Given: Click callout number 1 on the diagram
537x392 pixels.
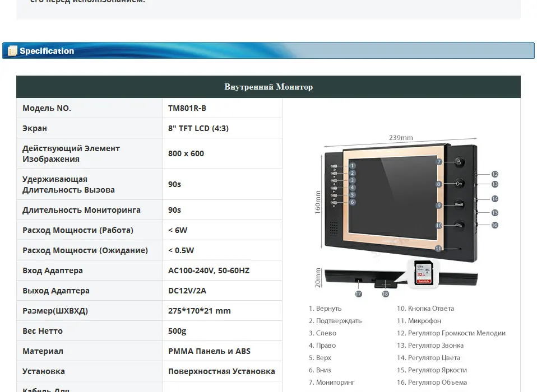Looking at the screenshot, I should coord(352,166).
